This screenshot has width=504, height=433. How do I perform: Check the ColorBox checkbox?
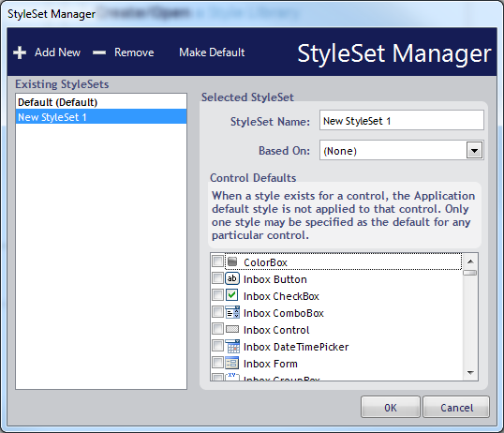click(217, 261)
